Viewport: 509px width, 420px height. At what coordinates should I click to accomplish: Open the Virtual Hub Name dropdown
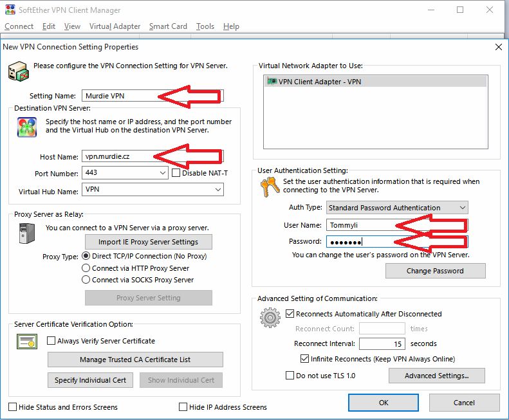[x=218, y=190]
